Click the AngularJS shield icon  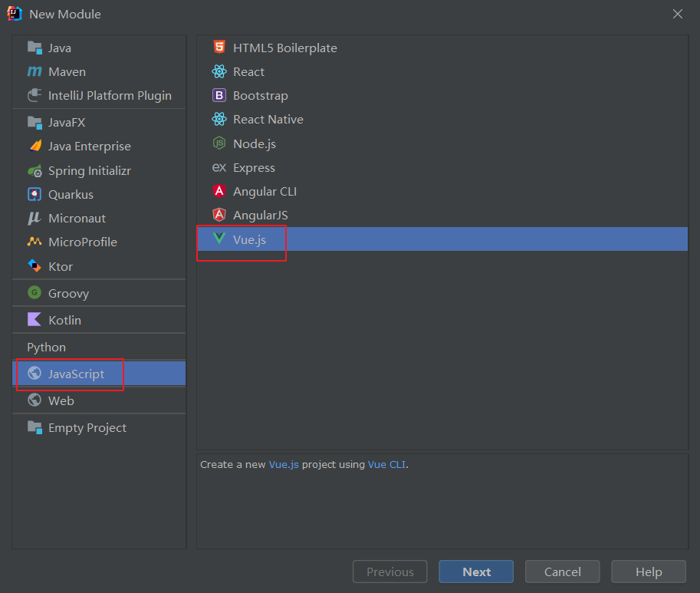coord(219,215)
